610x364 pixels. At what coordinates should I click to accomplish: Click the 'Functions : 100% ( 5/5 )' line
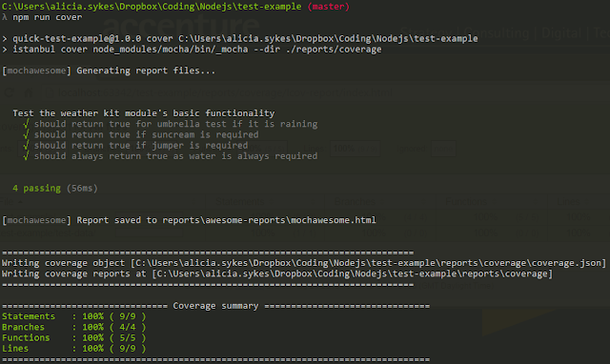pos(74,338)
